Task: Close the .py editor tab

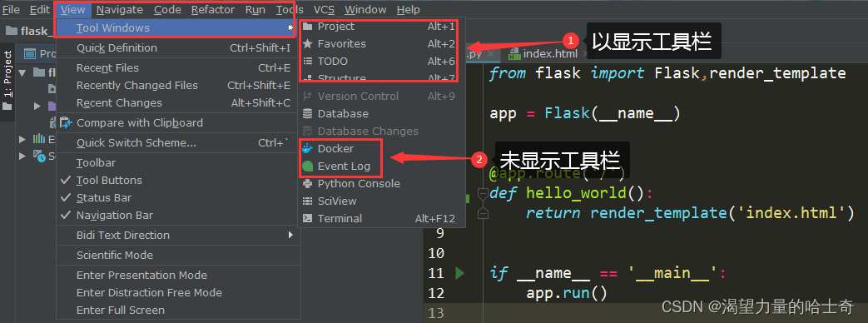Action: [x=491, y=54]
